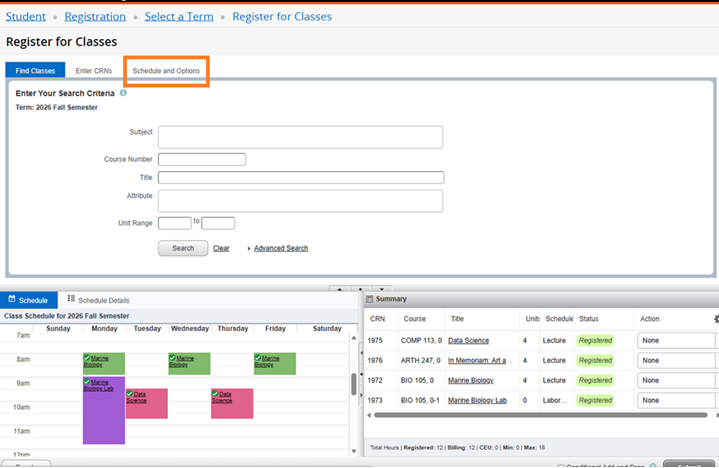719x468 pixels.
Task: Expand Advanced Search options
Action: (x=281, y=248)
